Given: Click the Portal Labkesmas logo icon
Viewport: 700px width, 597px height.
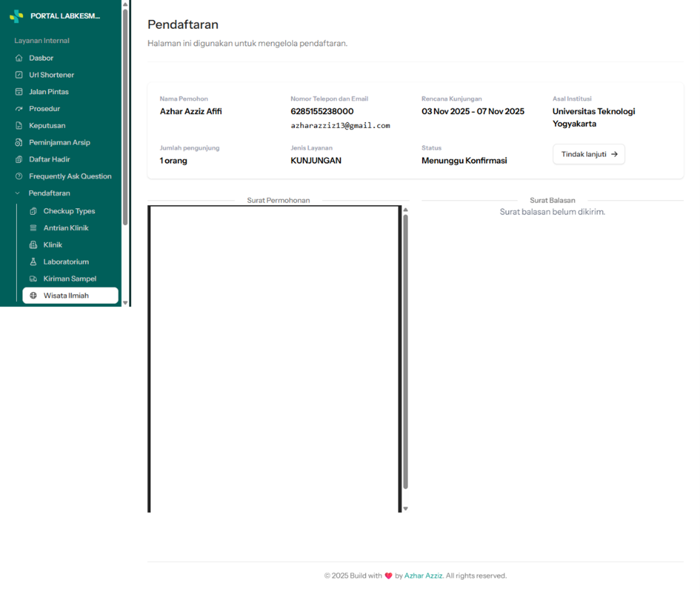Looking at the screenshot, I should pos(16,16).
